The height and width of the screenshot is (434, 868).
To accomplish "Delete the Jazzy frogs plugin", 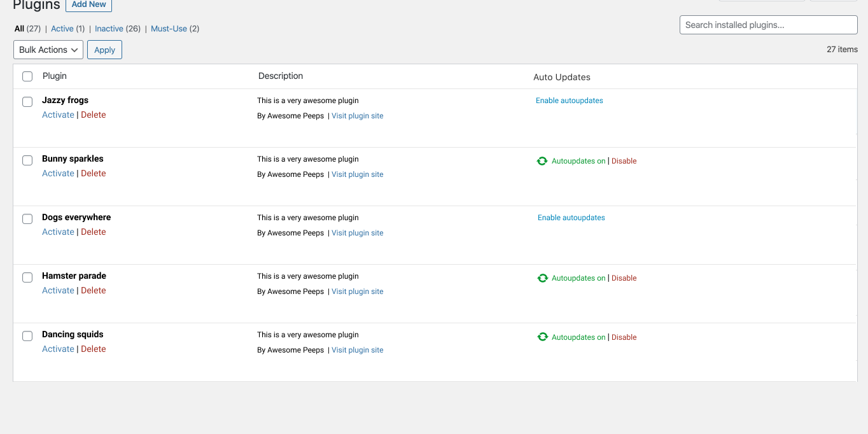I will pos(94,115).
